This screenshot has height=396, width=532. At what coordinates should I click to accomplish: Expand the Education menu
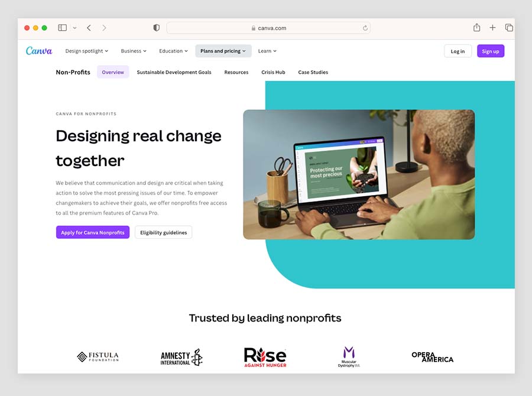[x=173, y=51]
